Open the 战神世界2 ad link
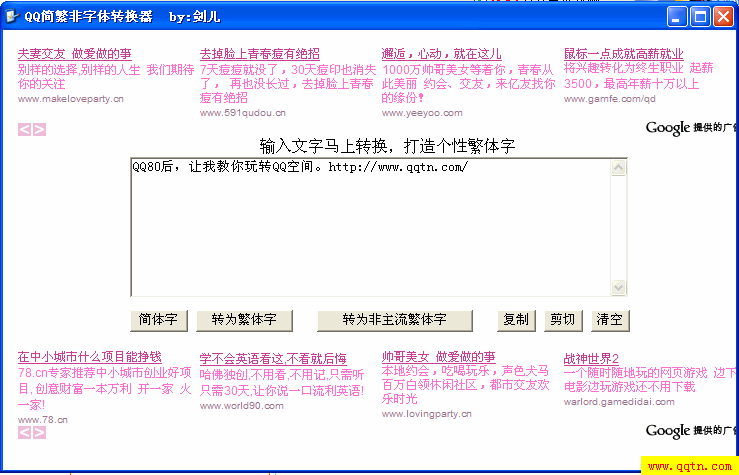 point(592,358)
